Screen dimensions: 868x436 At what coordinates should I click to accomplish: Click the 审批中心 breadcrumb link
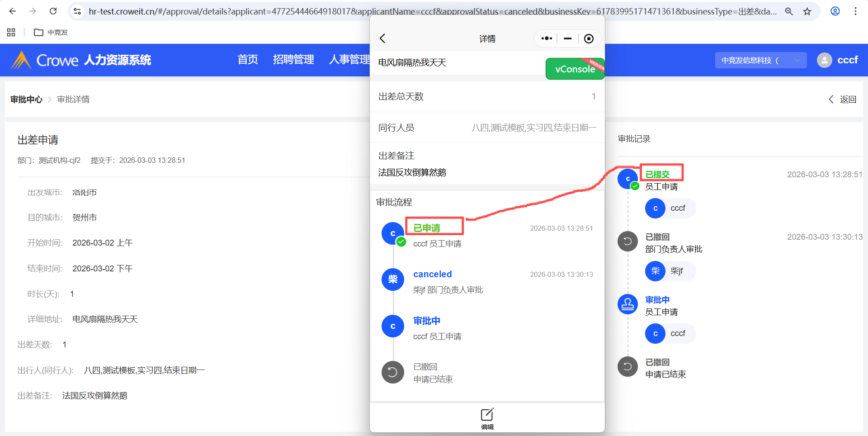pos(26,100)
